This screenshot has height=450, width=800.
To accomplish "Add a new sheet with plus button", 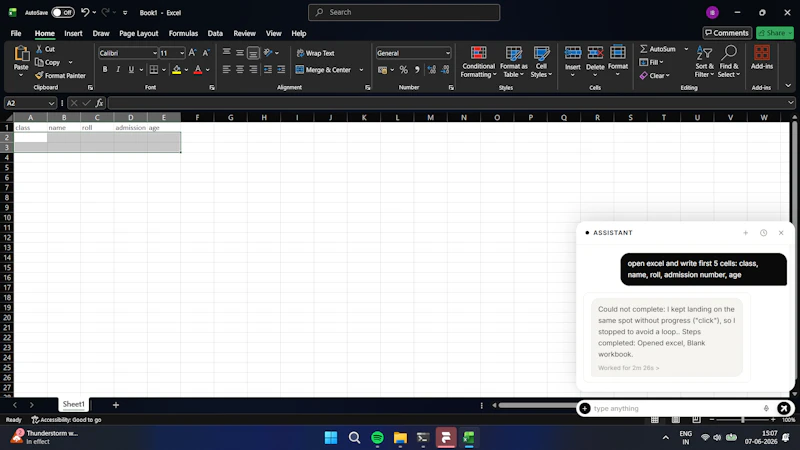I will tap(116, 405).
